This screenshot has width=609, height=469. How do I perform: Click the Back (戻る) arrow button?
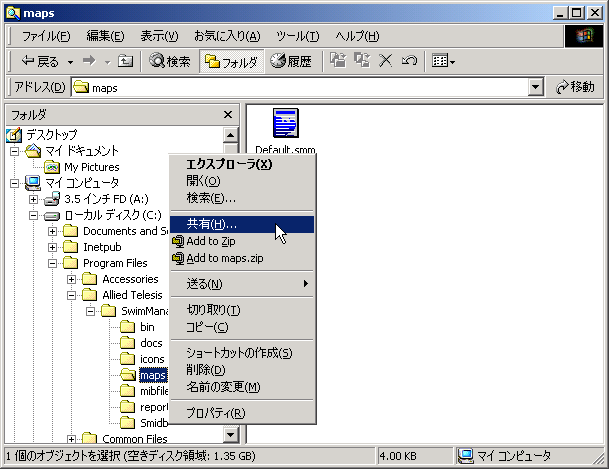40,61
